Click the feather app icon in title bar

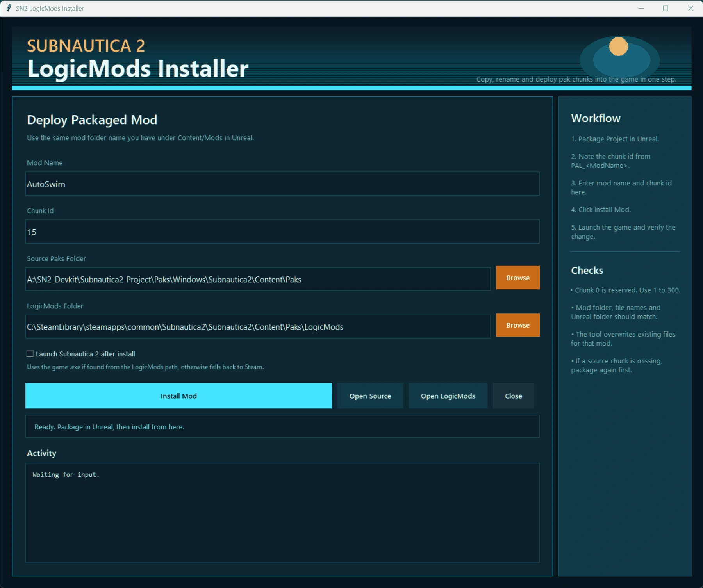click(x=9, y=8)
